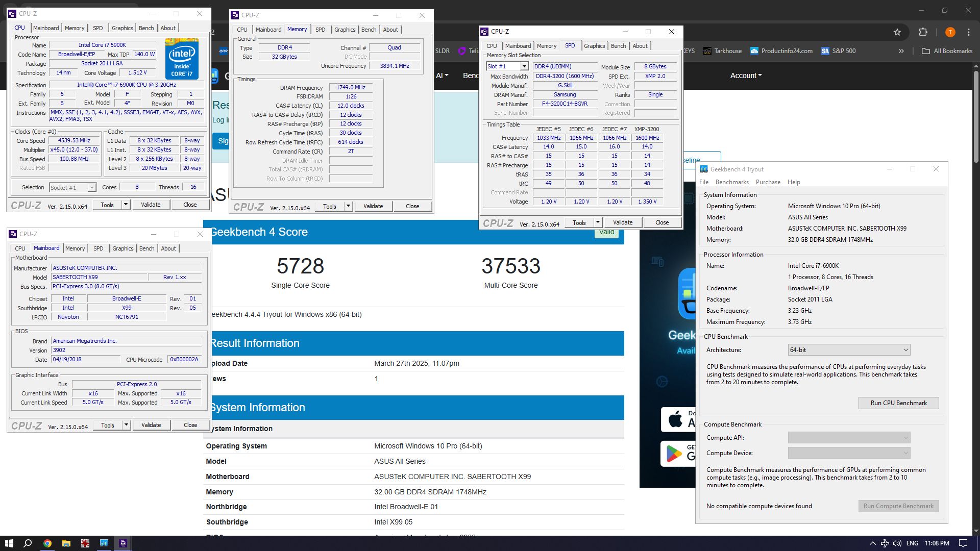Bookmark this page with the star icon

[x=897, y=32]
